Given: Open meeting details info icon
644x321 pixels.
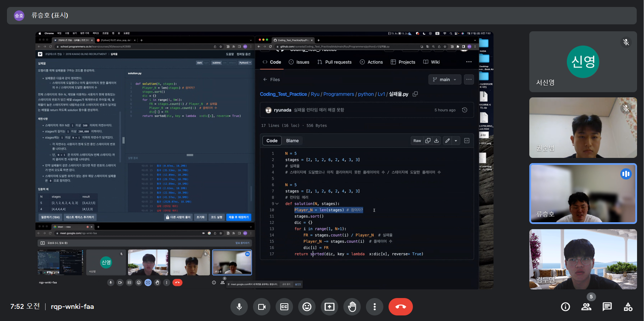Looking at the screenshot, I should pyautogui.click(x=565, y=306).
